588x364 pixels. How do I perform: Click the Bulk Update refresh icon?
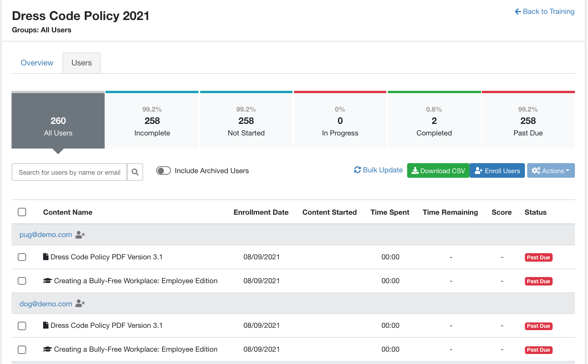[357, 170]
